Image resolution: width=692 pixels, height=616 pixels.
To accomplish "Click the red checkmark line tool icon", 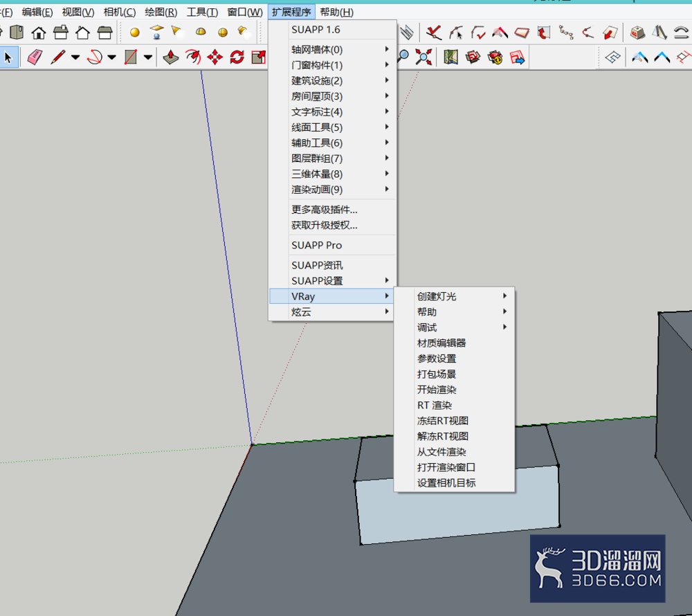I will tap(434, 33).
